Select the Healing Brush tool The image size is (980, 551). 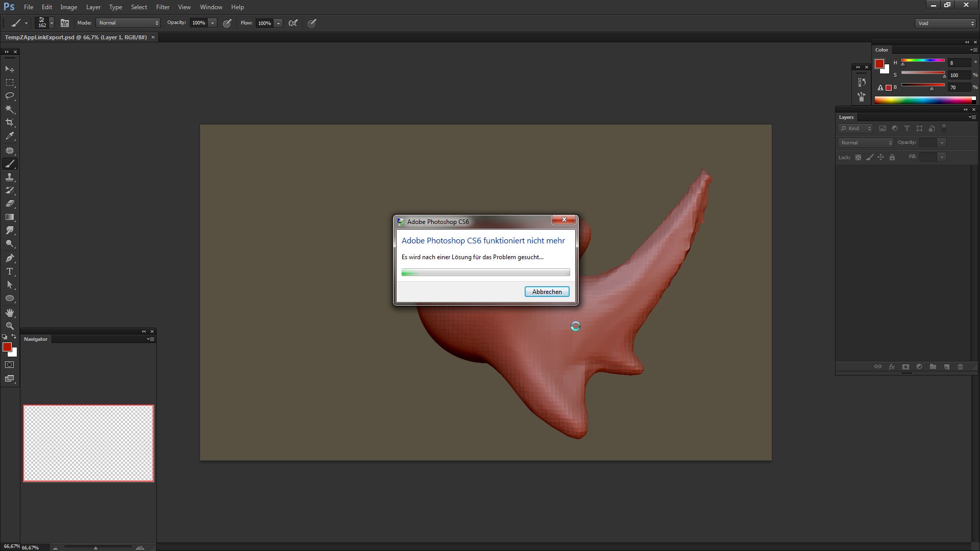point(10,151)
